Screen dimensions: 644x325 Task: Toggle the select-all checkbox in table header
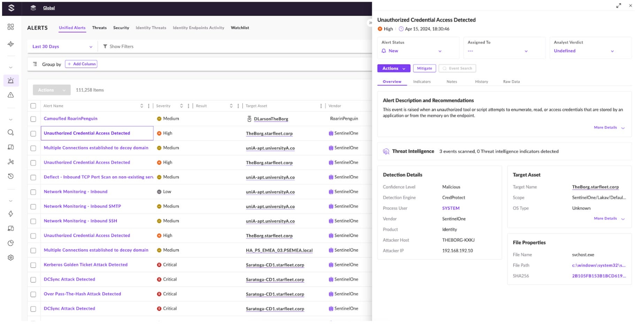[x=33, y=106]
